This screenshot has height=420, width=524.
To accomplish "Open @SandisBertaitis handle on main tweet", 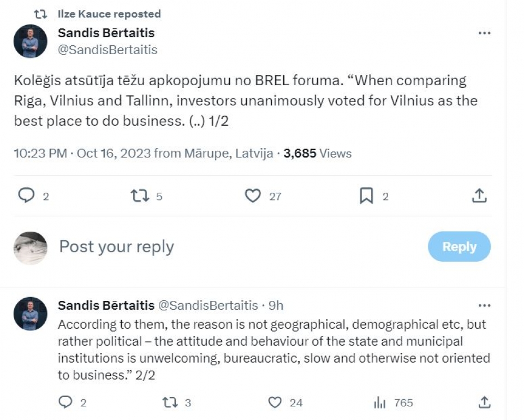I will tap(108, 50).
